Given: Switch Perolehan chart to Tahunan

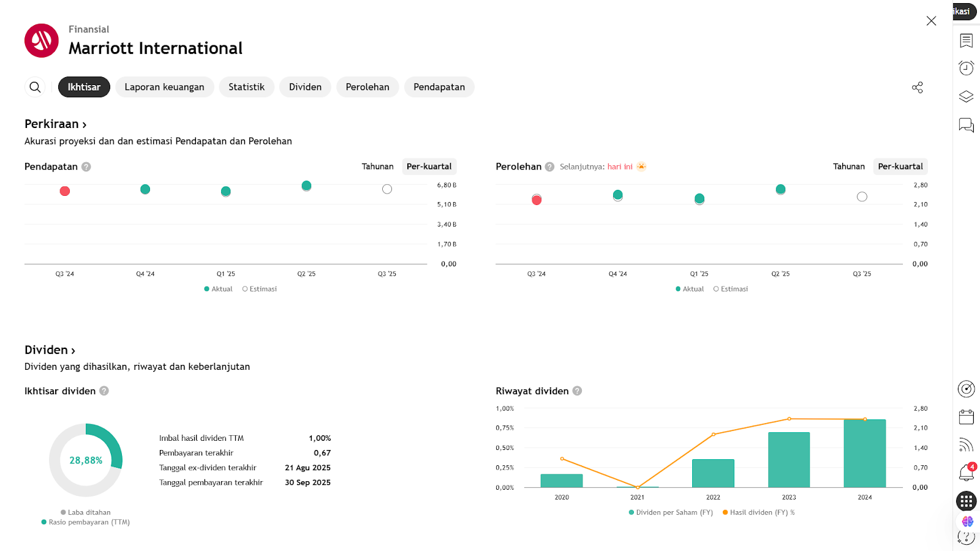Looking at the screenshot, I should pos(848,167).
